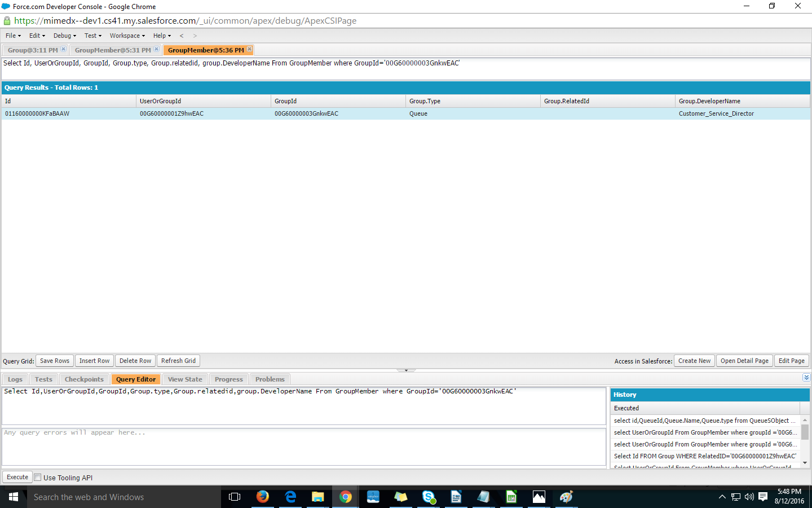Select the Query Editor tab
Screen dimensions: 812x508
[x=136, y=379]
